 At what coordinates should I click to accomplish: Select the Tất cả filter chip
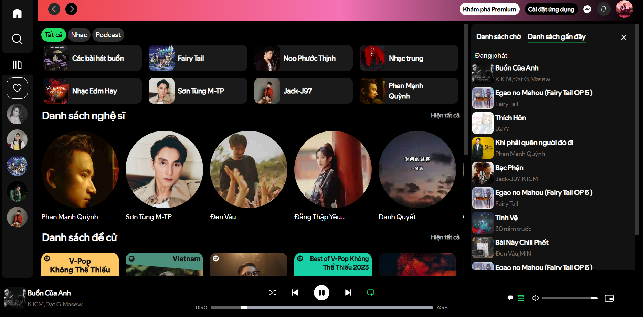(x=54, y=35)
